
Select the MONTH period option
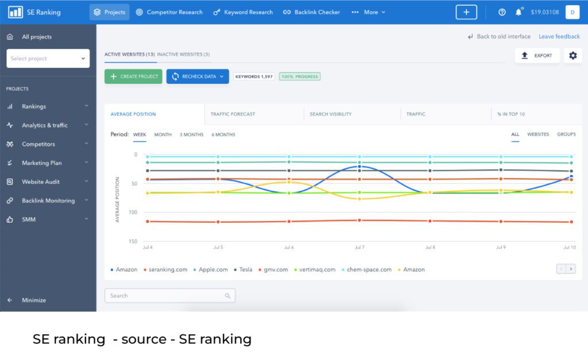click(x=163, y=134)
